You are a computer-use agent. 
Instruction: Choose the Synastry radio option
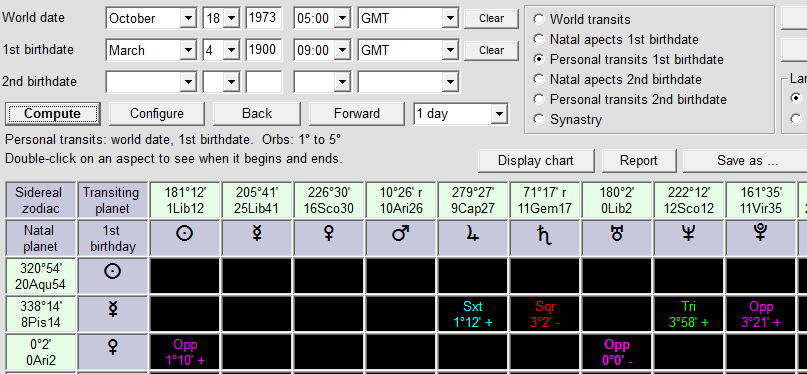pyautogui.click(x=539, y=119)
